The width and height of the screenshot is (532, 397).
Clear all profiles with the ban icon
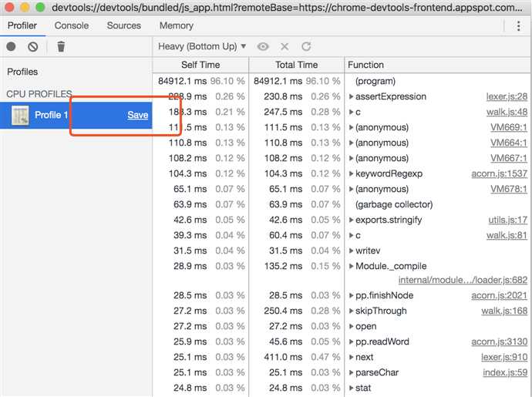pyautogui.click(x=33, y=46)
